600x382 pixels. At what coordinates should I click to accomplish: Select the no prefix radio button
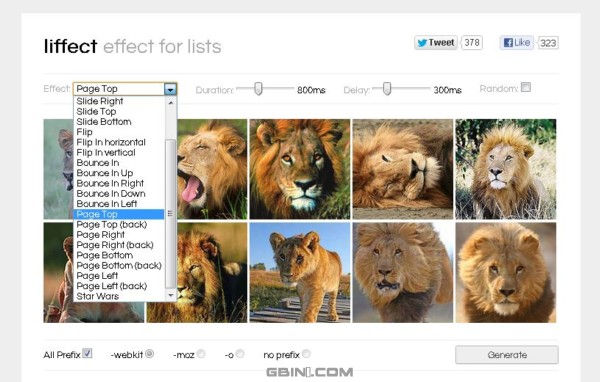click(x=306, y=354)
